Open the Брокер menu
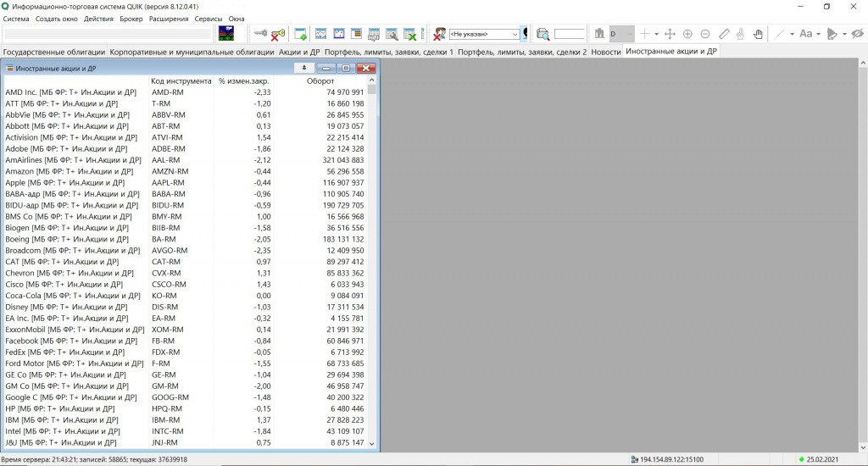 pyautogui.click(x=131, y=19)
